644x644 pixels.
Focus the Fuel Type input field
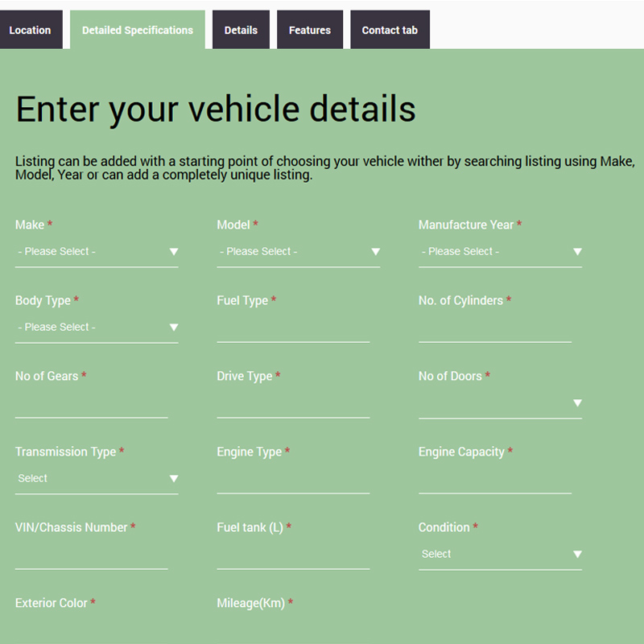[x=293, y=328]
